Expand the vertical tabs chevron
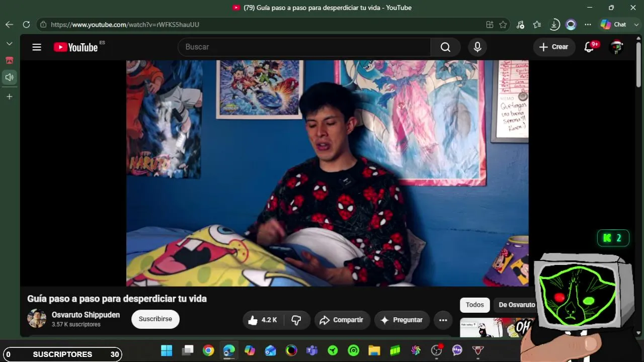 pyautogui.click(x=9, y=44)
